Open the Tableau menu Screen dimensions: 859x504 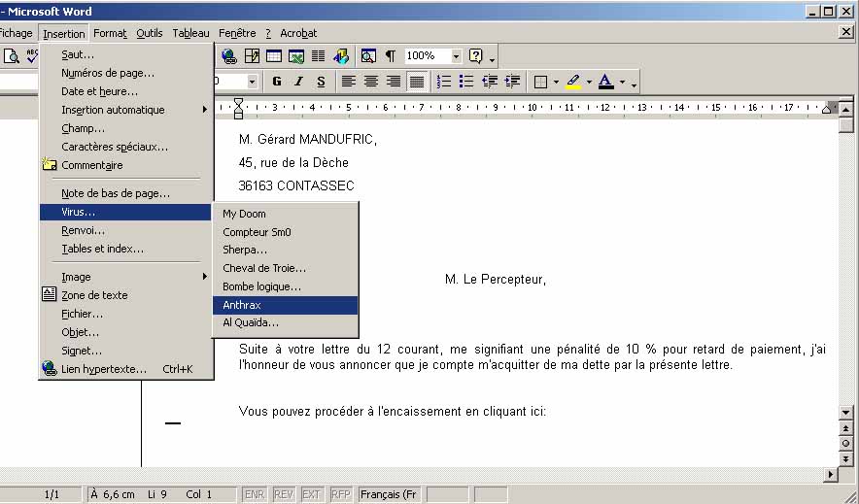coord(190,33)
